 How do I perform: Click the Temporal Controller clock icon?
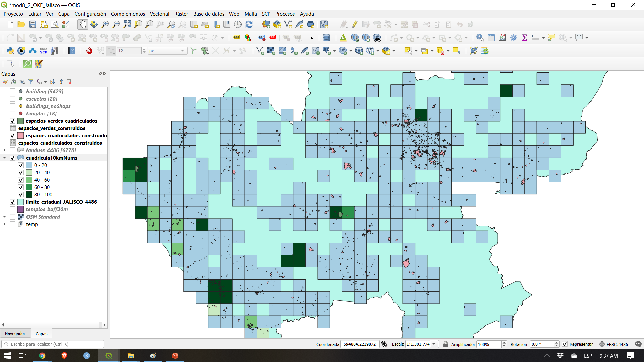(x=238, y=24)
